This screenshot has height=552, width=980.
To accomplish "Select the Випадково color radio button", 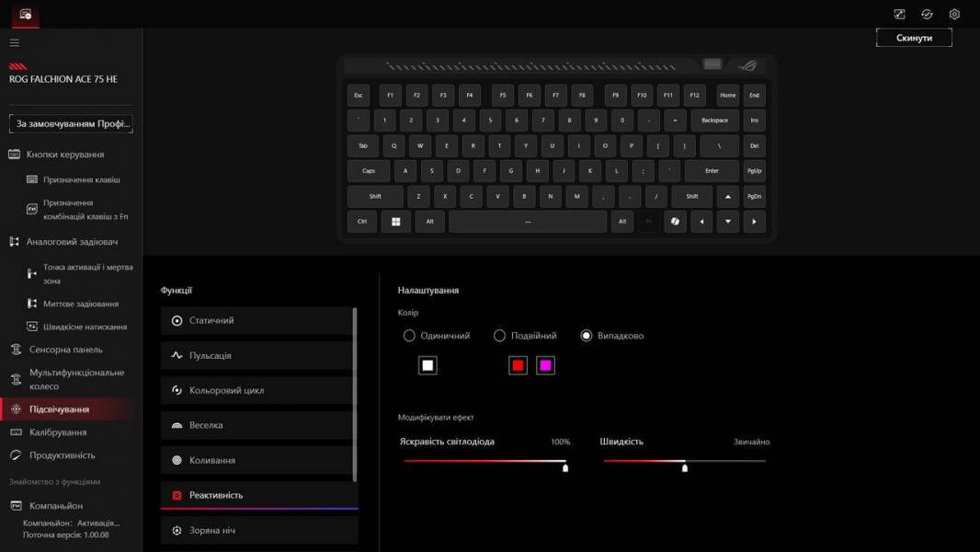I will [587, 336].
